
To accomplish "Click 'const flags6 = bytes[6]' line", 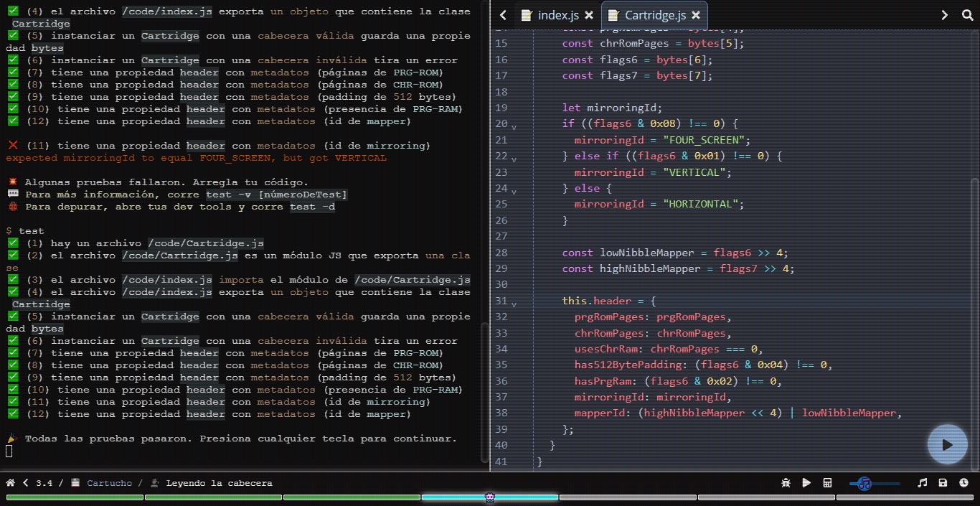I will coord(637,60).
